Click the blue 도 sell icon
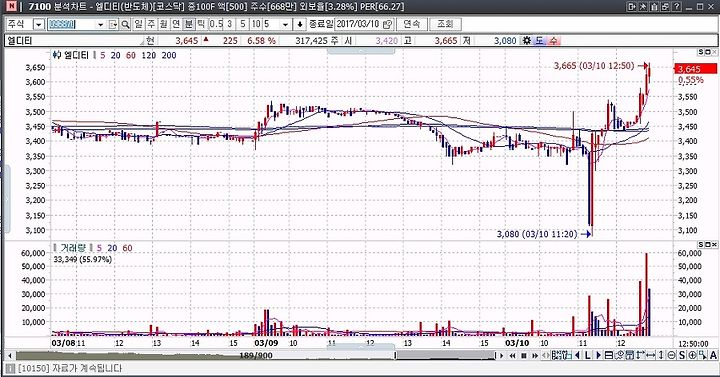720x377 pixels. point(540,40)
